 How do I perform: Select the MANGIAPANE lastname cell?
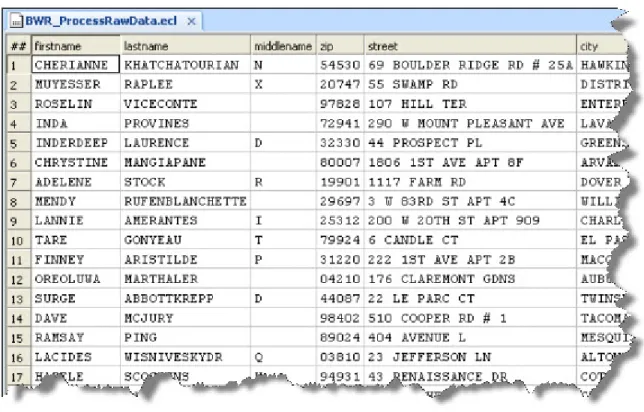click(x=186, y=162)
